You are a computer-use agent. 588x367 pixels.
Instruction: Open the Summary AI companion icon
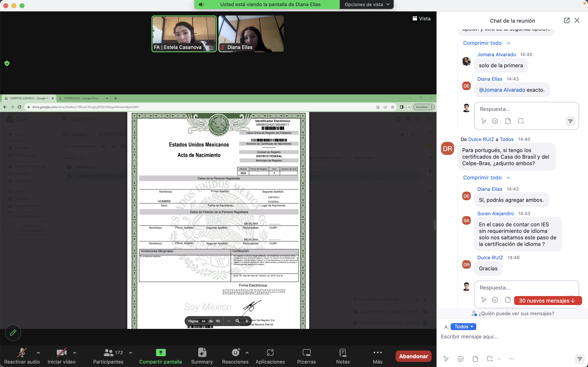(202, 353)
